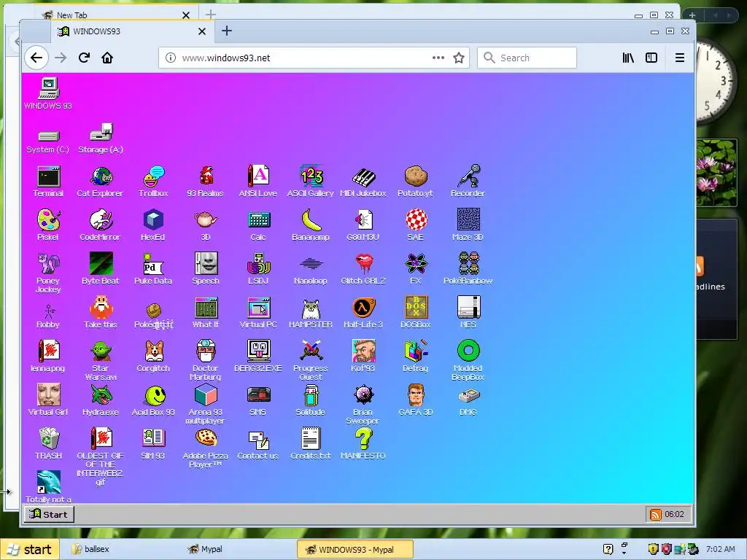Open WINDOWS 93 computer icon
This screenshot has width=747, height=560.
pos(48,94)
